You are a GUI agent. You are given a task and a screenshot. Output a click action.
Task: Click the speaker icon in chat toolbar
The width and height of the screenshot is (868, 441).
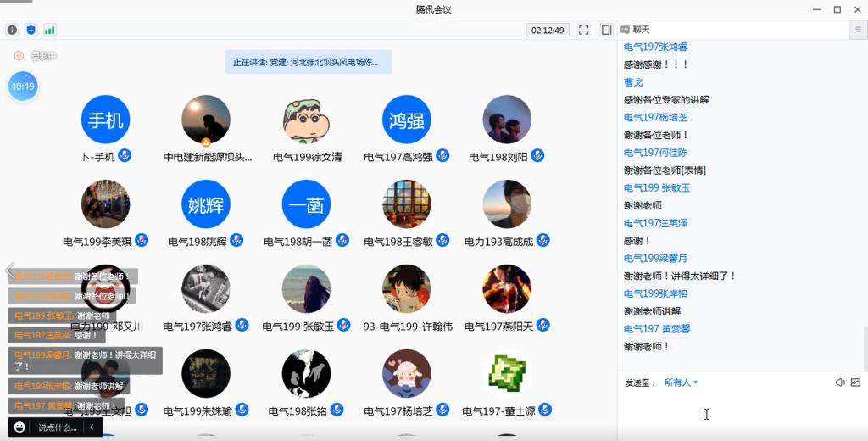(840, 382)
